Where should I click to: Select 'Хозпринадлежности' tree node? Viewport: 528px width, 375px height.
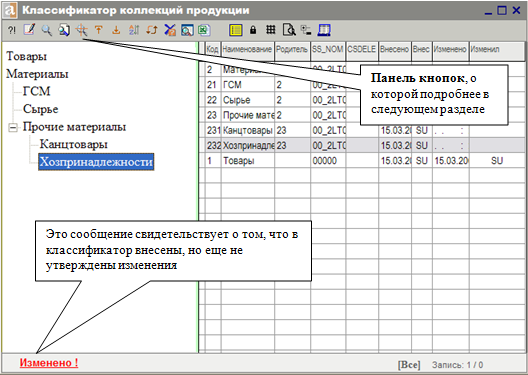pyautogui.click(x=96, y=162)
